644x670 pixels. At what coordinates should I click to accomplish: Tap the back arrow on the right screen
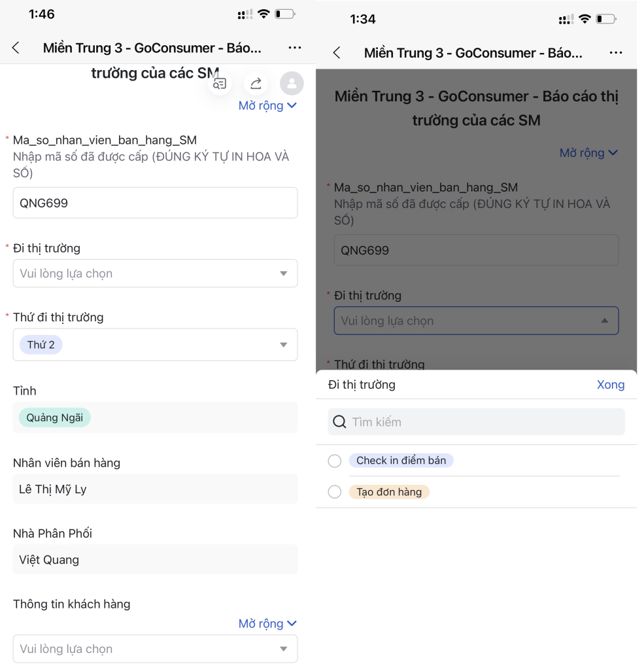tap(337, 52)
